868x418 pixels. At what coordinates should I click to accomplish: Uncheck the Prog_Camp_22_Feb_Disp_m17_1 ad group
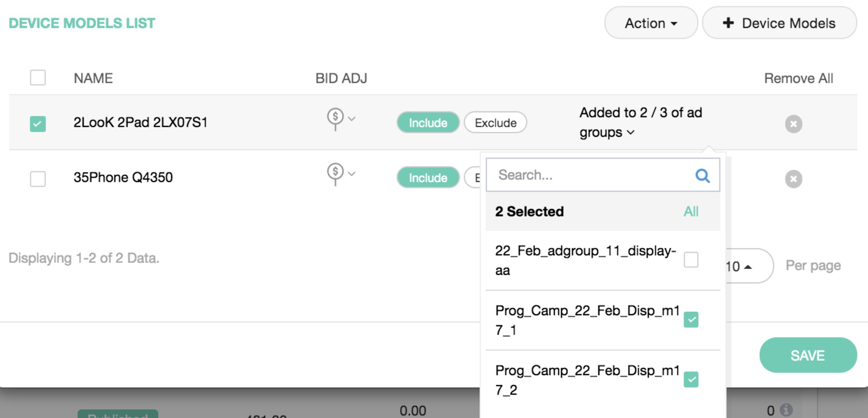coord(691,320)
